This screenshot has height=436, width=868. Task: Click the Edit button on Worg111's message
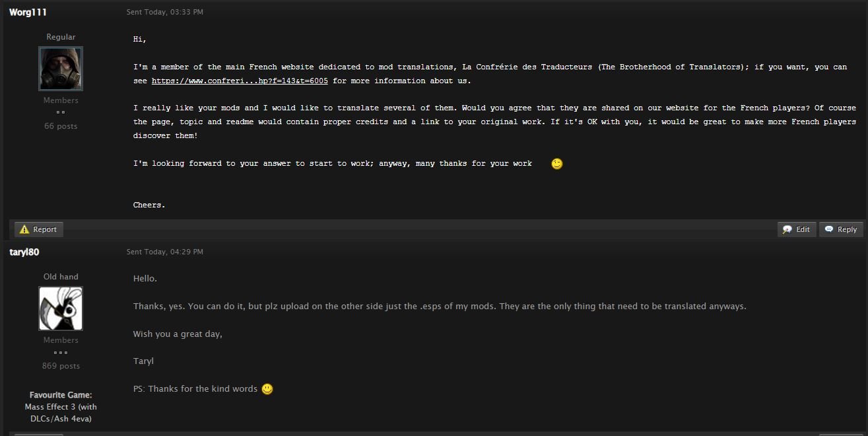click(797, 229)
